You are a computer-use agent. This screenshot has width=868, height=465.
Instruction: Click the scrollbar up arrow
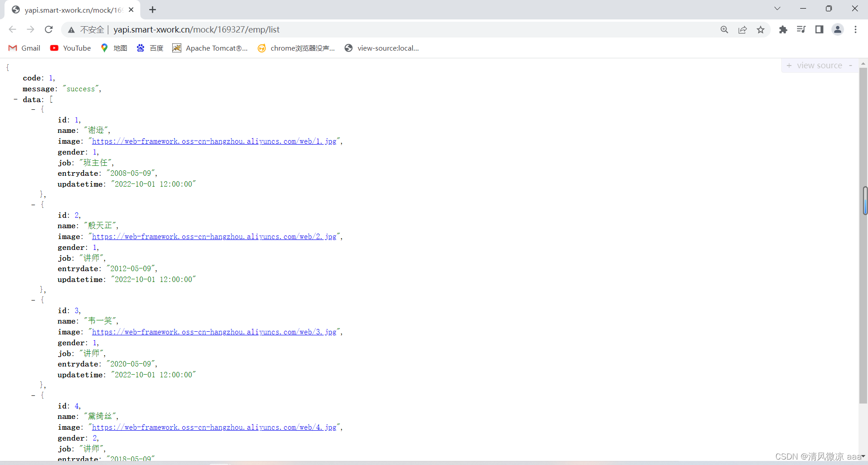click(x=863, y=64)
